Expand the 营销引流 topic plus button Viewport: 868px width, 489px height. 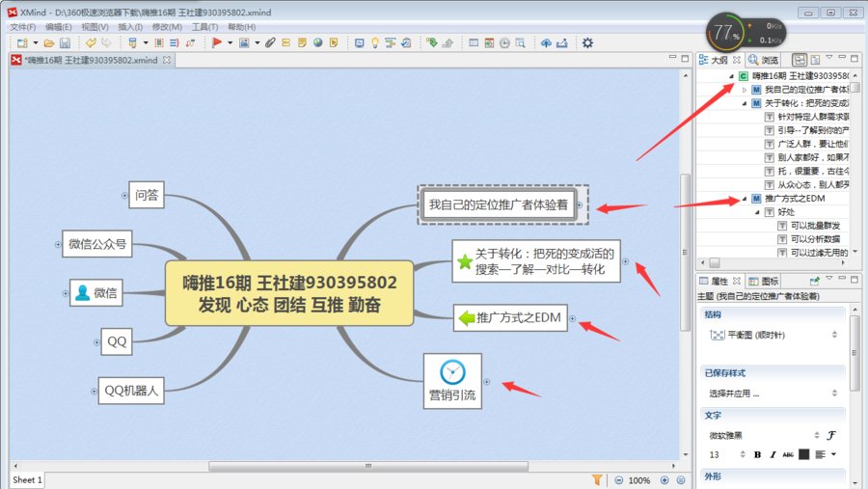[x=487, y=382]
